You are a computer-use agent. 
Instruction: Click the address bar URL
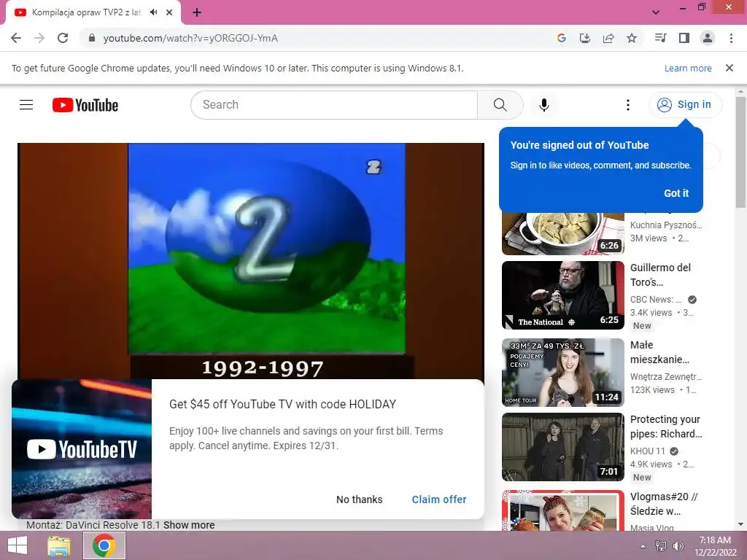click(x=190, y=38)
